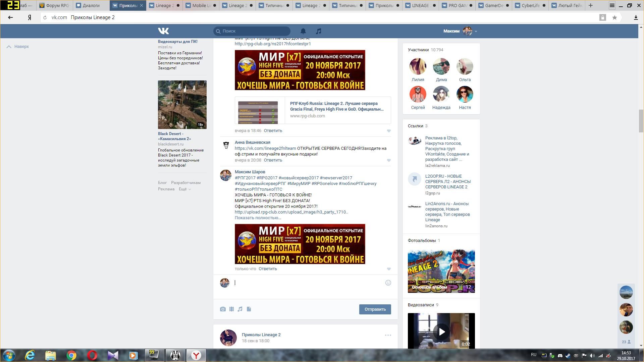Attach audio to the comment

pos(240,309)
